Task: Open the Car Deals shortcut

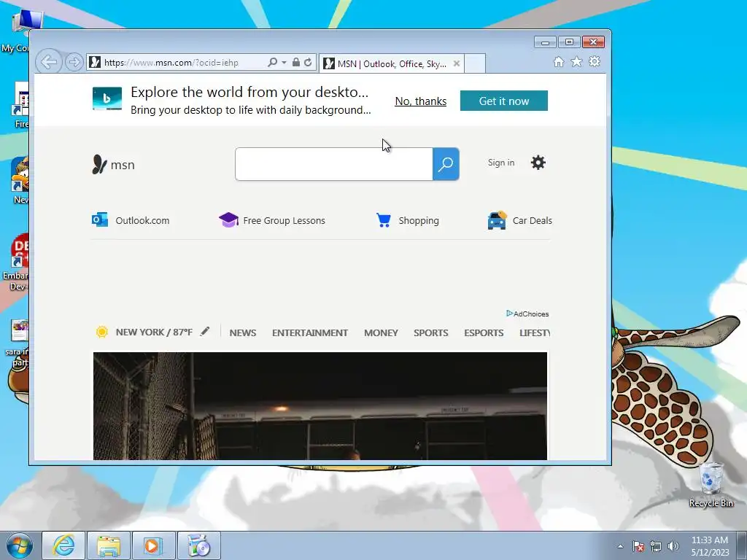Action: (x=519, y=220)
